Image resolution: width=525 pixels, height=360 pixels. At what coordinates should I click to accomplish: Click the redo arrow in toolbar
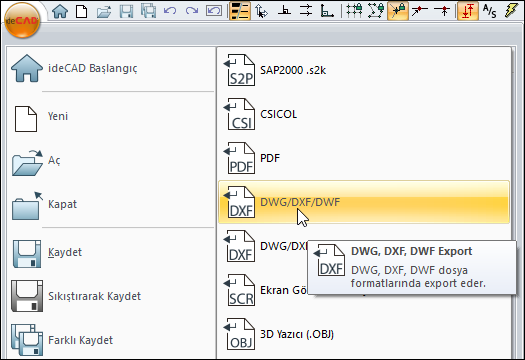192,11
